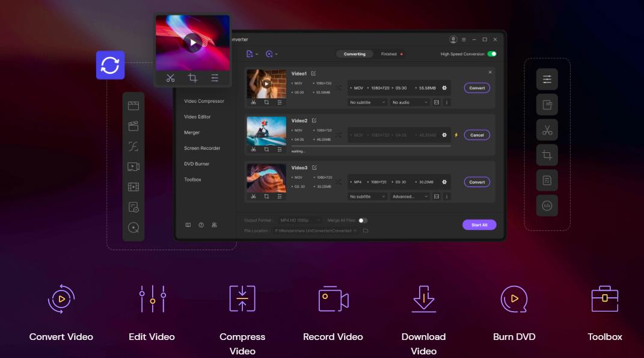Play the Video1 thumbnail preview

point(266,84)
